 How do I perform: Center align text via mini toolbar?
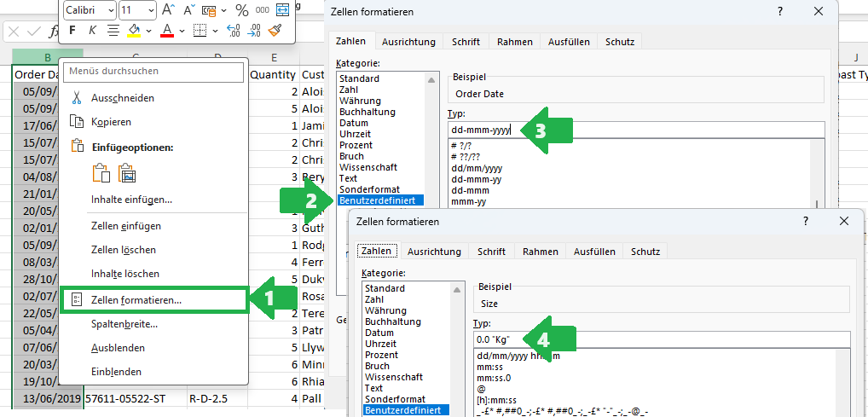[113, 30]
